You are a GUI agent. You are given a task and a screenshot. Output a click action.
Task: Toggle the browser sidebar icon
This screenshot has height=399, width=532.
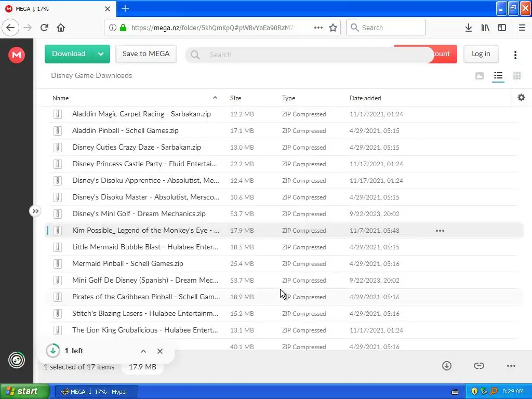502,28
